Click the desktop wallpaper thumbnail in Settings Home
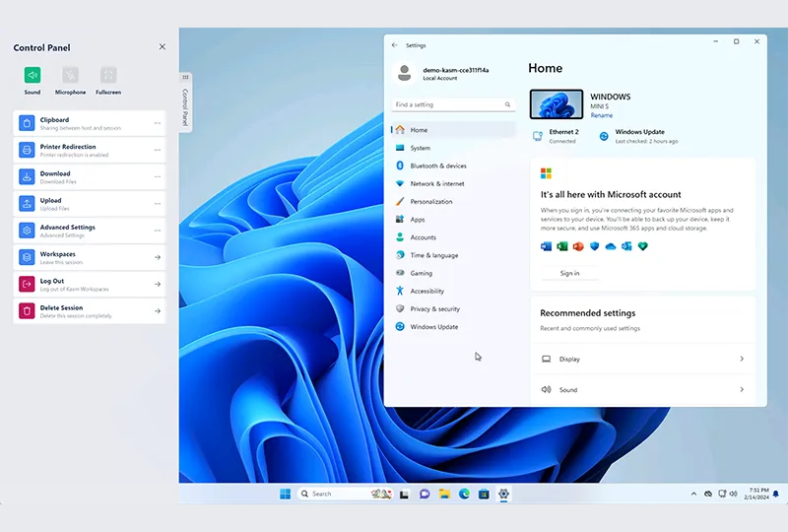Viewport: 788px width, 532px height. [x=557, y=104]
